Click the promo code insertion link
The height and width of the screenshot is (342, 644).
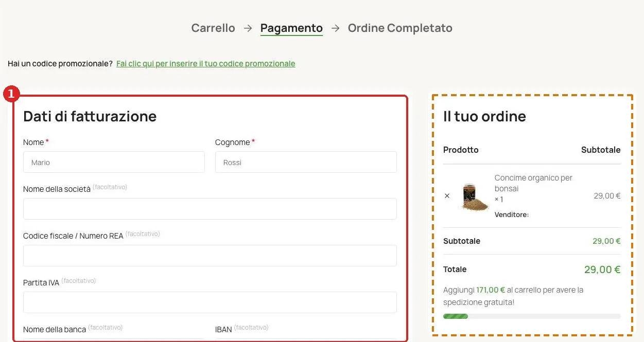pyautogui.click(x=206, y=64)
